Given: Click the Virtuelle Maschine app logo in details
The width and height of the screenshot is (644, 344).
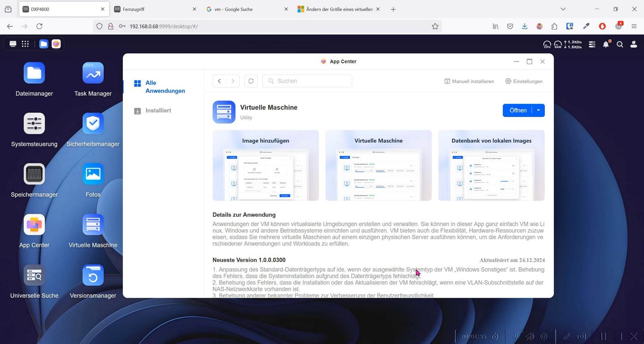Looking at the screenshot, I should tap(224, 112).
